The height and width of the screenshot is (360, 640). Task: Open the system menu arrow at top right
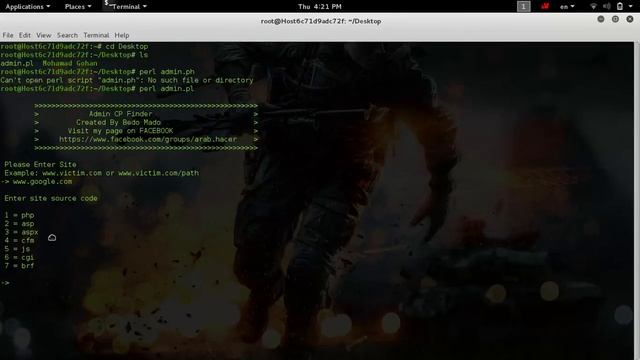[x=631, y=7]
